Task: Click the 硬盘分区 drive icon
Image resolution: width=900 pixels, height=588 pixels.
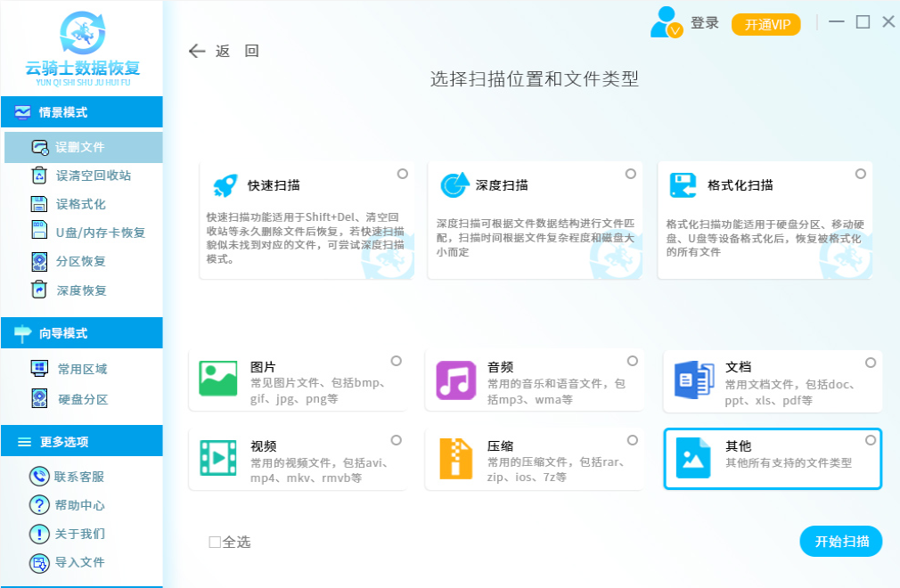Action: coord(39,399)
